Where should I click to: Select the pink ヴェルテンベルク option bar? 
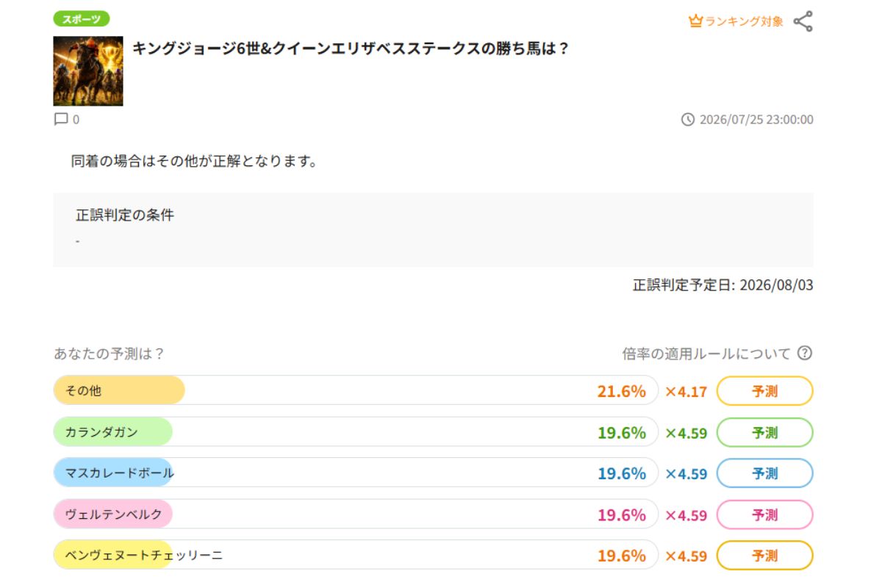click(x=356, y=514)
